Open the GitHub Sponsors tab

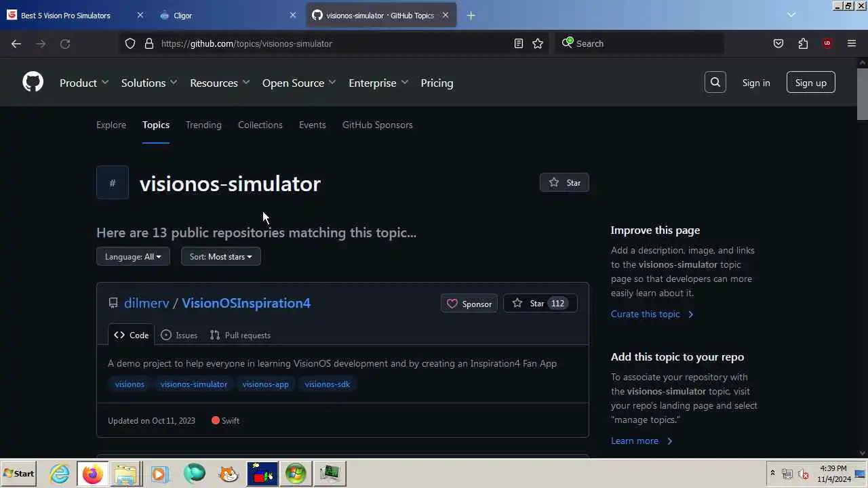click(378, 125)
